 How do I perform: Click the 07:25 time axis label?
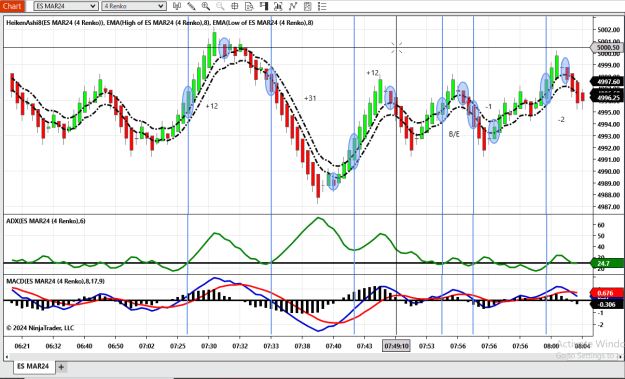point(178,346)
